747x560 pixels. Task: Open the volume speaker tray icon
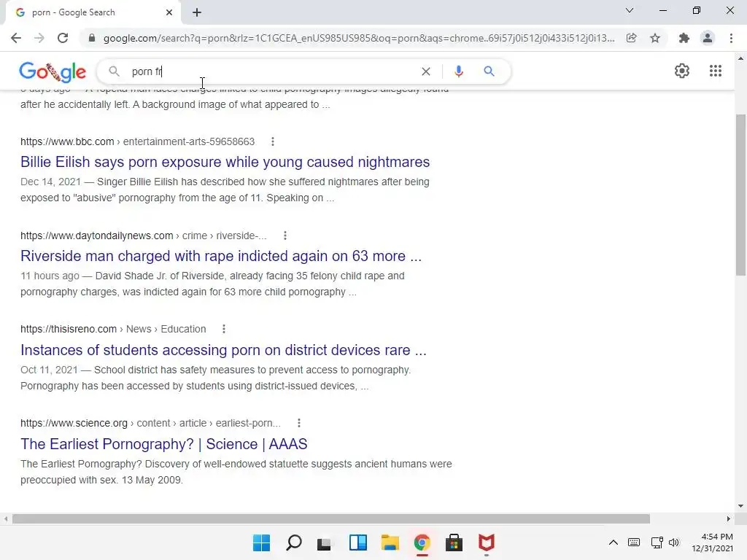pyautogui.click(x=673, y=542)
